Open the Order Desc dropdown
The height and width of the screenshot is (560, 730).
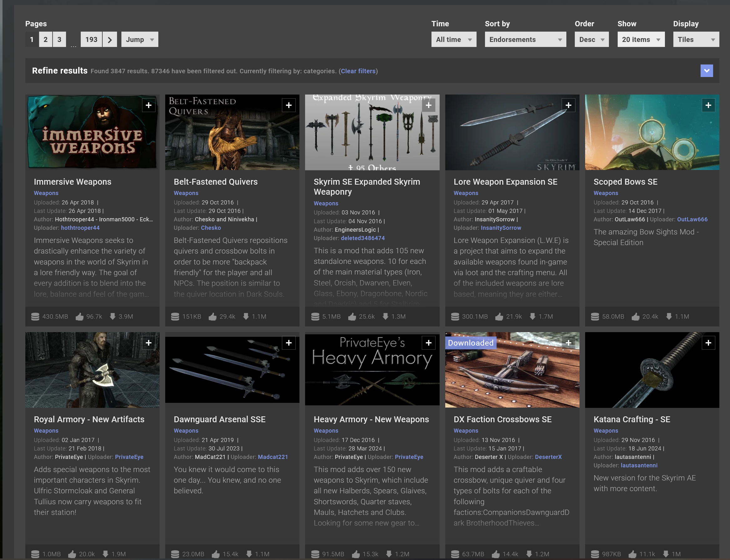pyautogui.click(x=591, y=40)
